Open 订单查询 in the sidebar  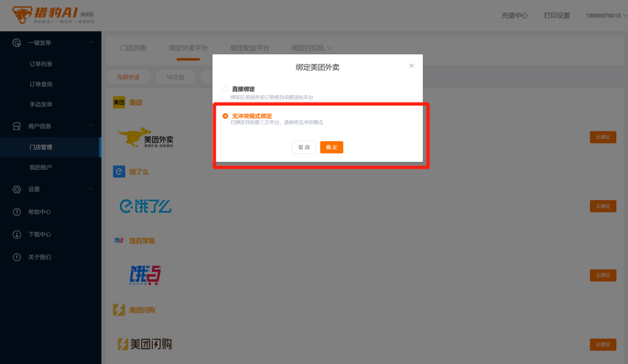41,84
